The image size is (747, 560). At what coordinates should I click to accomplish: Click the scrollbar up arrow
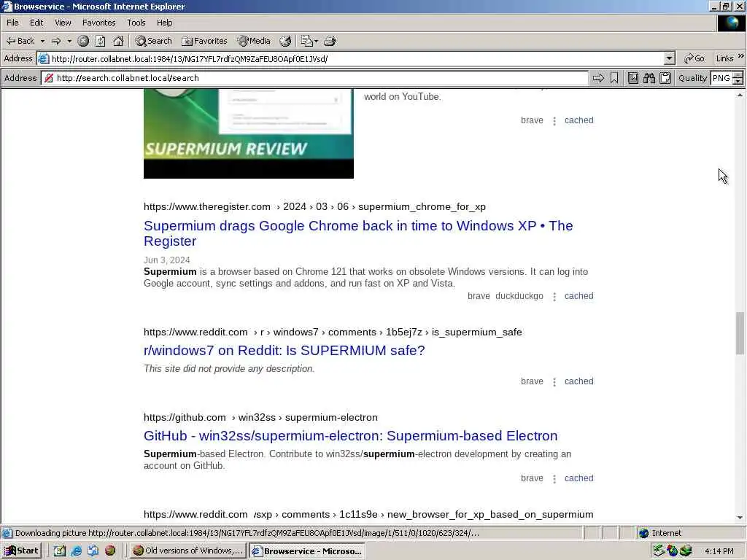[x=740, y=96]
